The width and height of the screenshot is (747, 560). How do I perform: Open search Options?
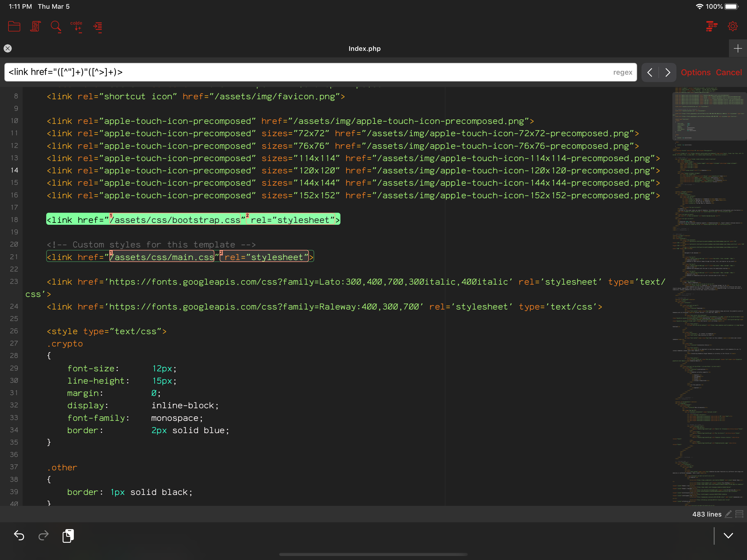(696, 72)
